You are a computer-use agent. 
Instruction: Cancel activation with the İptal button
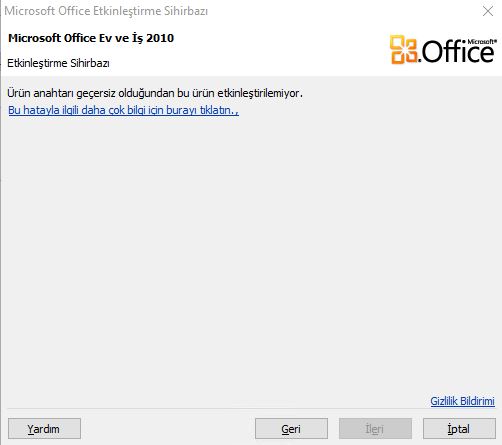[x=459, y=429]
